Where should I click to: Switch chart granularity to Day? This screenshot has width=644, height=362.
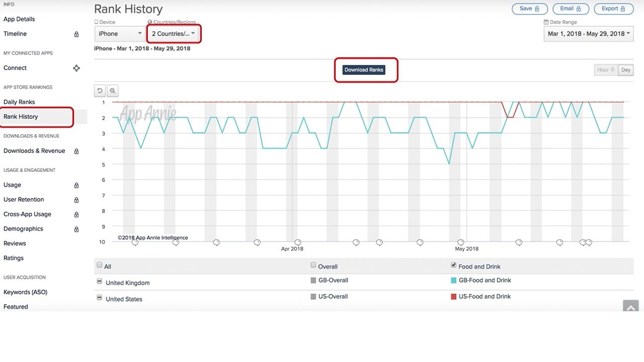[x=626, y=70]
